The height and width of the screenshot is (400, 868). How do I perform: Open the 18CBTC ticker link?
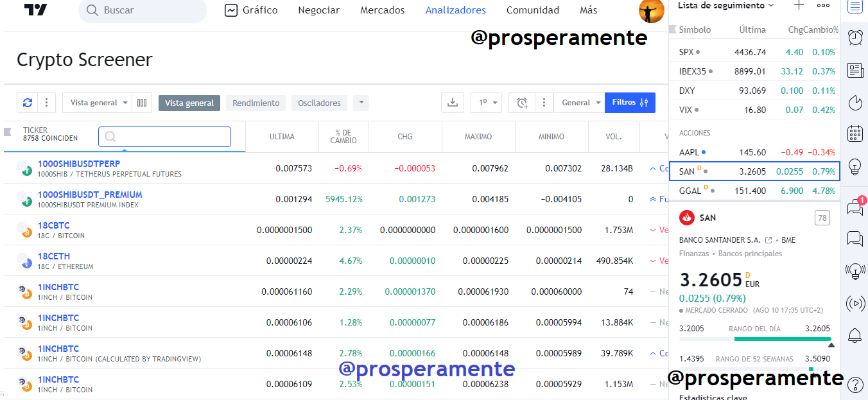pyautogui.click(x=53, y=225)
